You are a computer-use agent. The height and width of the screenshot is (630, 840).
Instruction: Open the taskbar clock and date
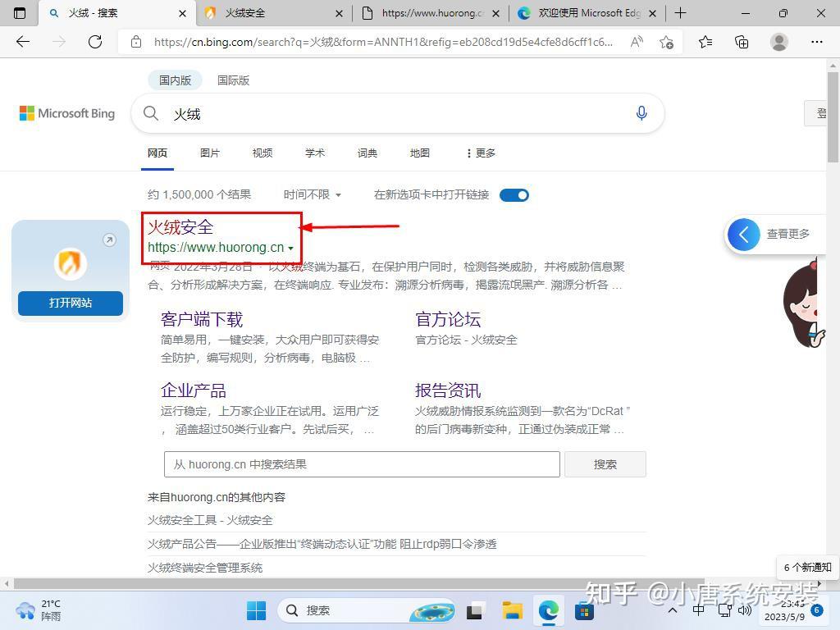click(x=784, y=610)
